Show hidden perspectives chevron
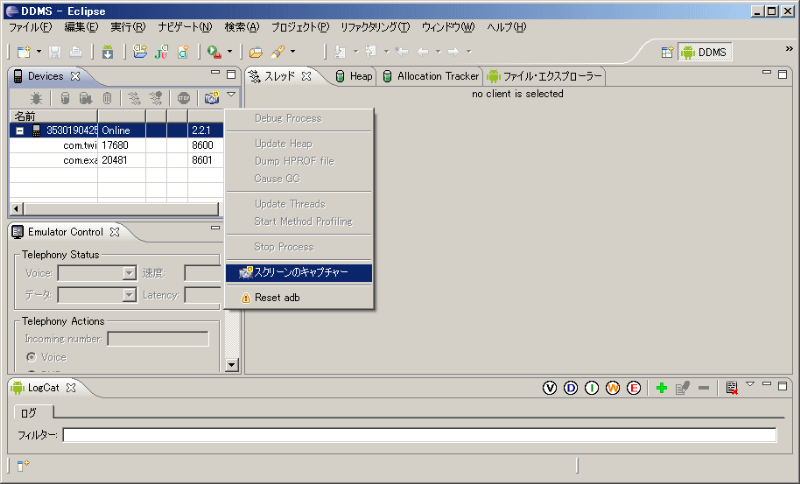The height and width of the screenshot is (484, 800). click(x=789, y=48)
